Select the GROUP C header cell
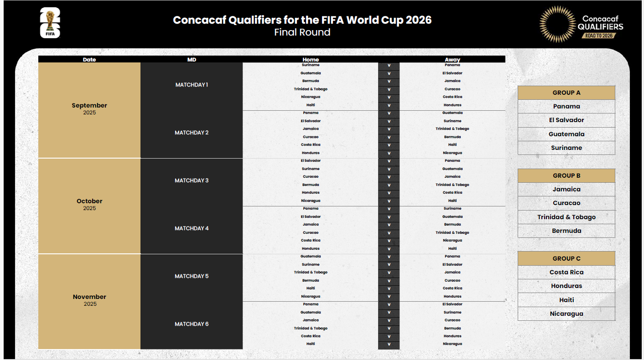This screenshot has height=360, width=644. pyautogui.click(x=566, y=258)
